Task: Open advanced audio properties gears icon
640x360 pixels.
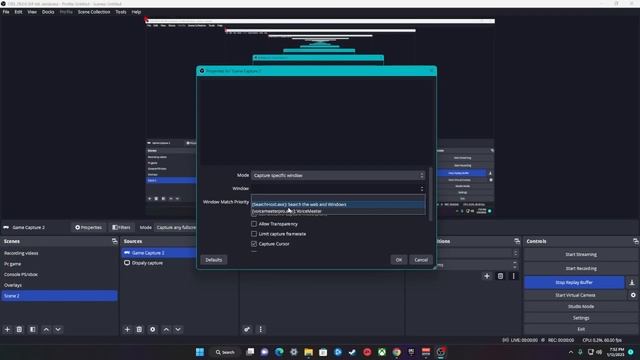Action: coord(247,329)
